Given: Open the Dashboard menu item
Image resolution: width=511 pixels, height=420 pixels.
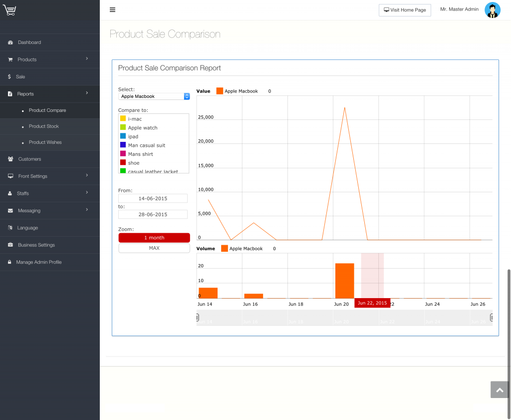Looking at the screenshot, I should pos(50,42).
